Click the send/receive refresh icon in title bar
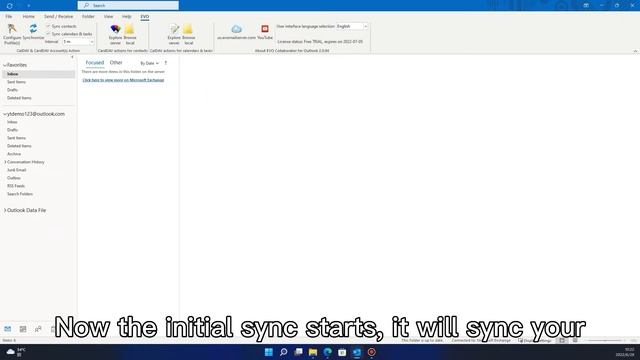Image resolution: width=640 pixels, height=360 pixels. (x=9, y=6)
